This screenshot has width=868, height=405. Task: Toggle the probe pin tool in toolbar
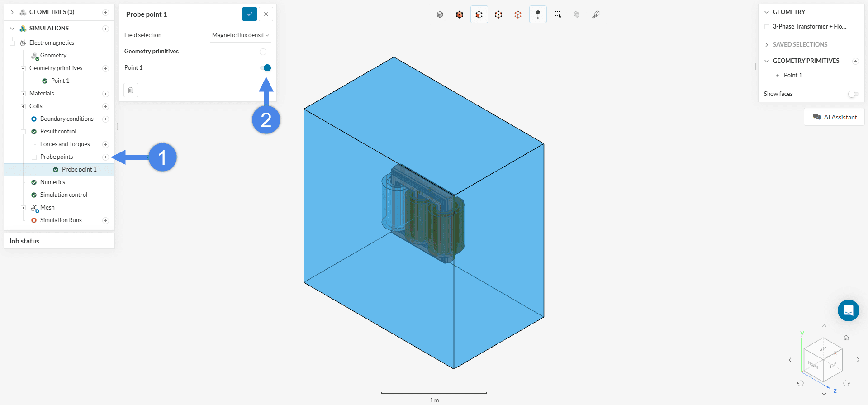538,14
